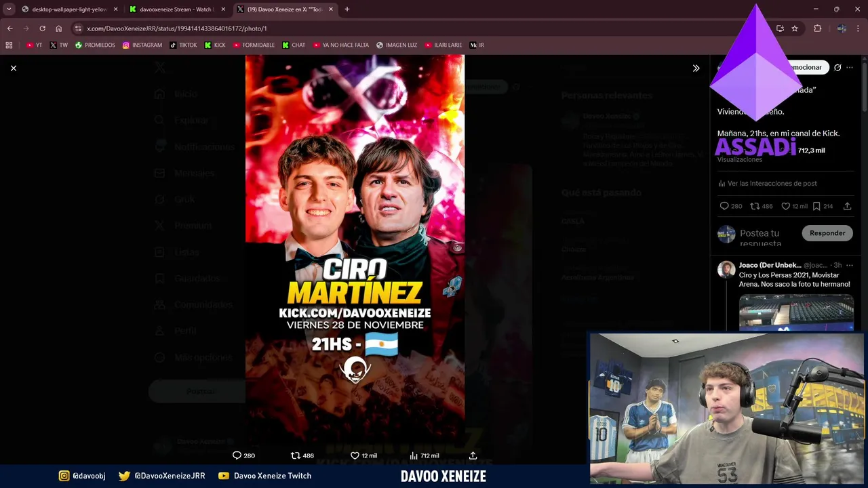
Task: Open IR bookmark
Action: click(477, 45)
